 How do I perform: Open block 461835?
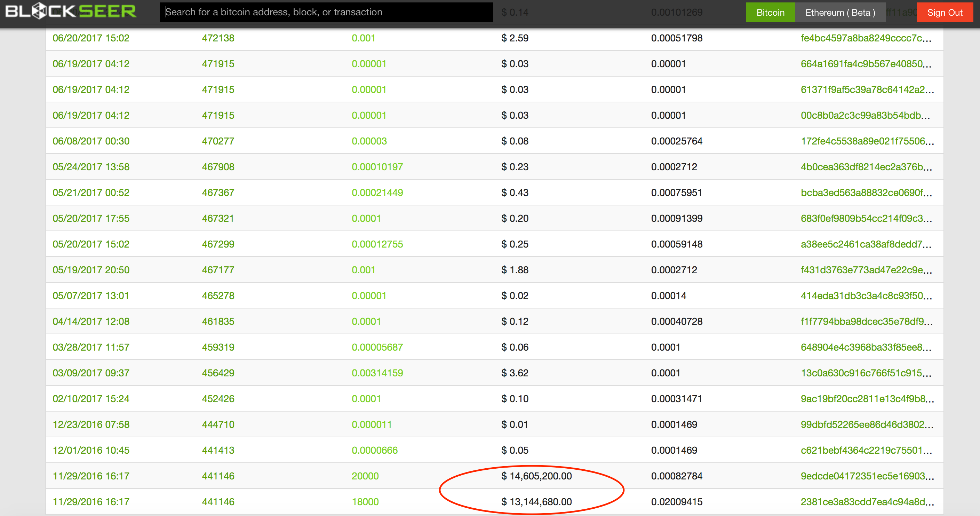218,321
